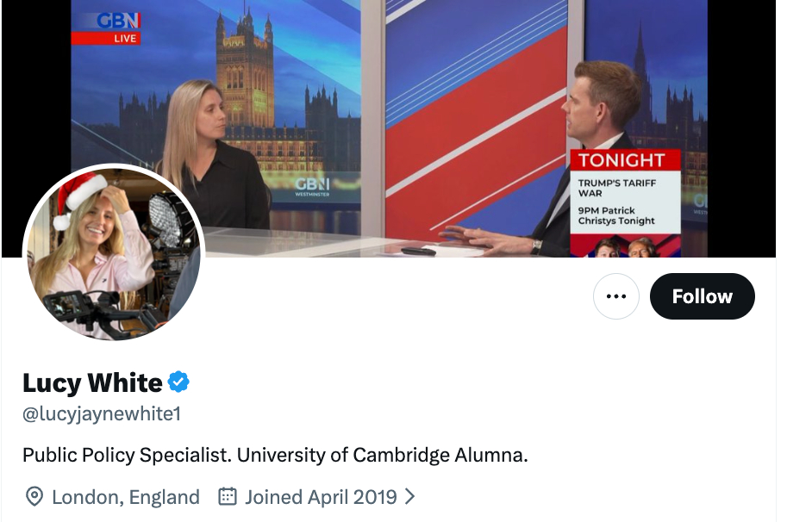Follow Lucy White
Image resolution: width=812 pixels, height=522 pixels.
click(702, 296)
